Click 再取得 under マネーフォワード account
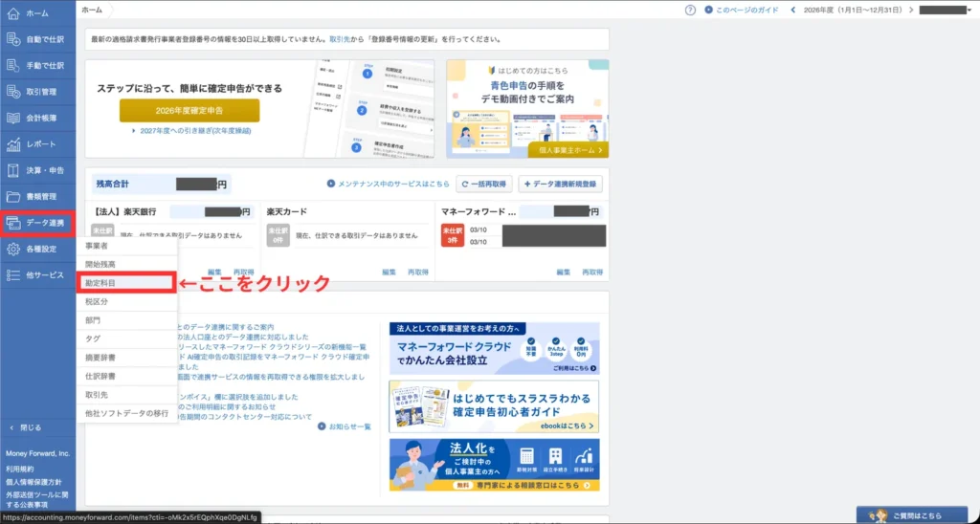The height and width of the screenshot is (524, 980). (592, 273)
